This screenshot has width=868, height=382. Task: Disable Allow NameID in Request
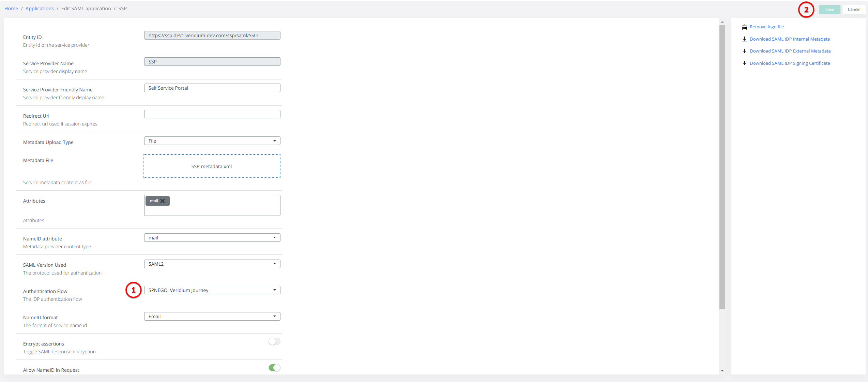coord(274,368)
